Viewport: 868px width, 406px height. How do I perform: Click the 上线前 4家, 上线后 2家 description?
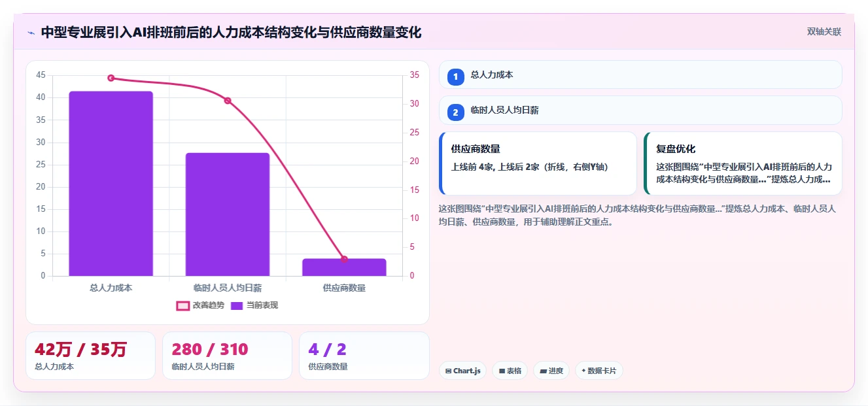pyautogui.click(x=530, y=167)
